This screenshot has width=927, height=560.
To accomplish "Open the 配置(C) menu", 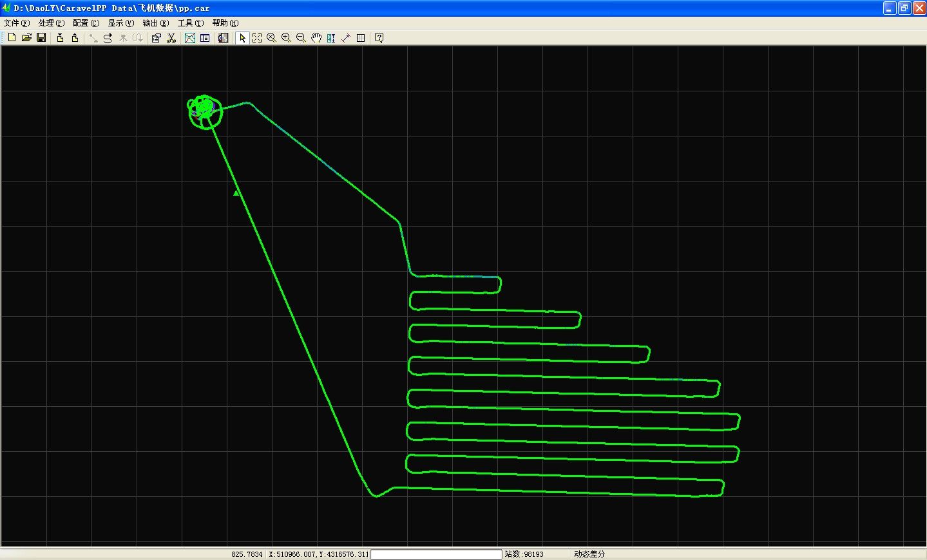I will point(86,23).
